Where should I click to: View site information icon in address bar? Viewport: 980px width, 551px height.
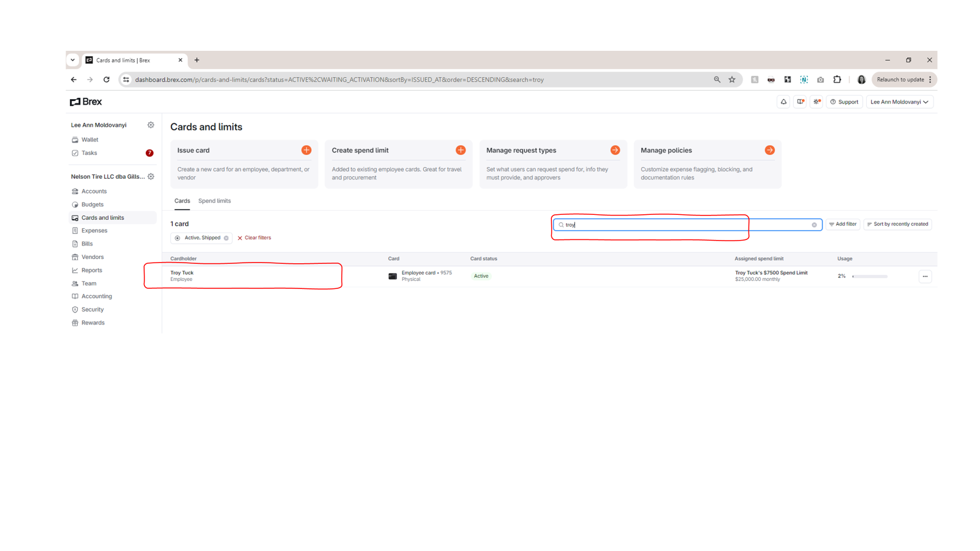pos(126,80)
